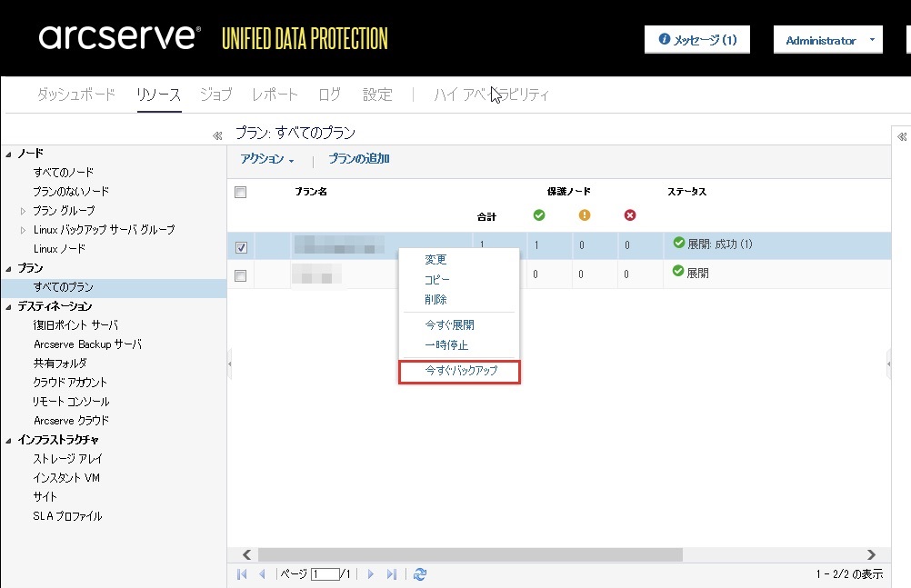Click the arcserve logo
Image resolution: width=911 pixels, height=588 pixels.
pyautogui.click(x=120, y=36)
